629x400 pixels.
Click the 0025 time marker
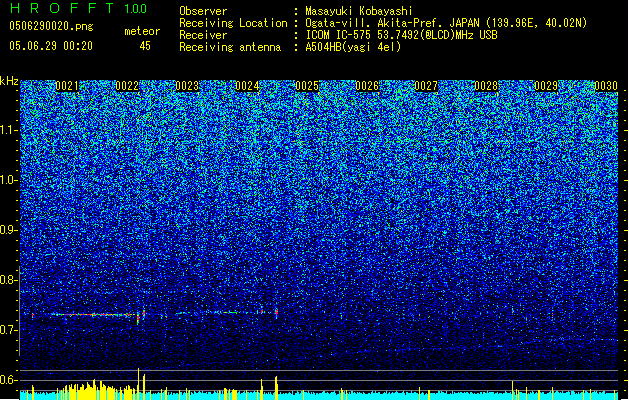point(307,86)
